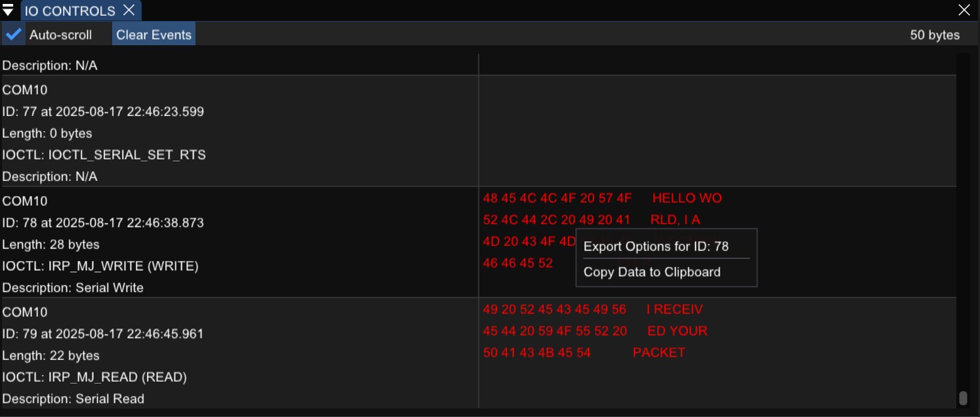Close the window with top-right X
The width and height of the screenshot is (980, 417).
point(964,10)
